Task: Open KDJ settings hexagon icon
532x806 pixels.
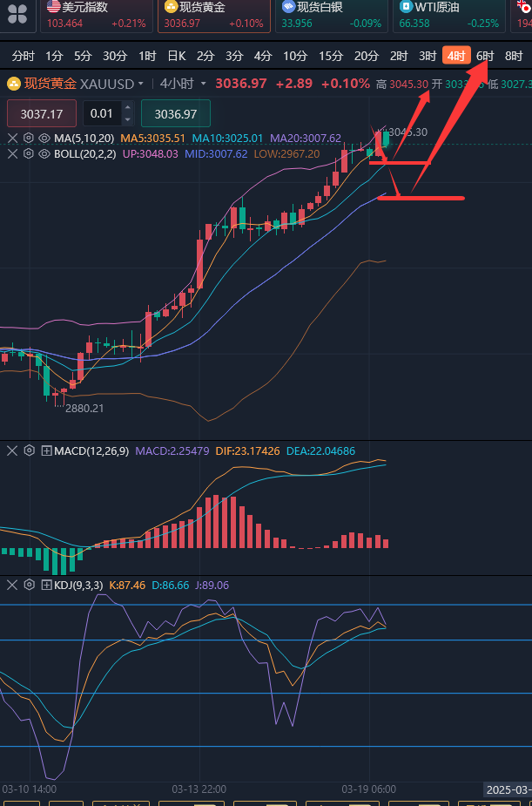Action: 30,585
